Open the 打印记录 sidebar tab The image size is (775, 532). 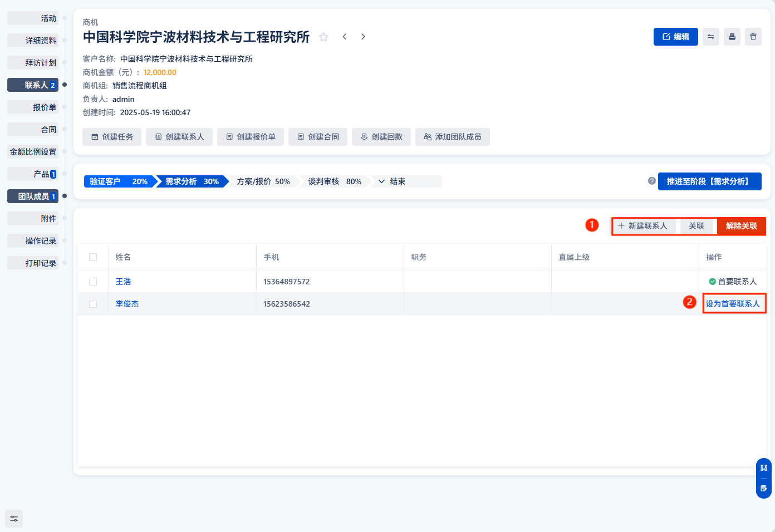coord(33,263)
